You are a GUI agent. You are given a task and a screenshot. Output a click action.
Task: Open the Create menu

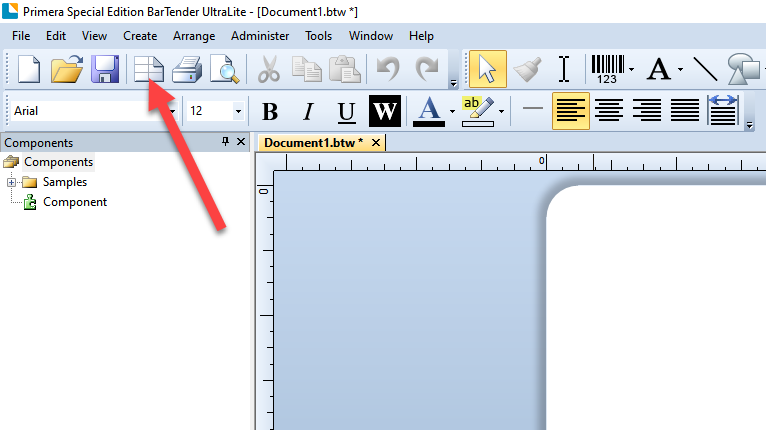pyautogui.click(x=140, y=36)
